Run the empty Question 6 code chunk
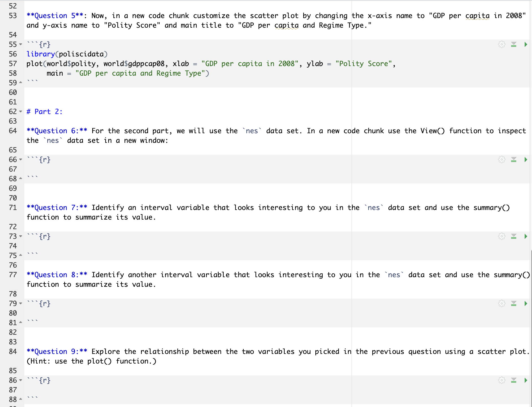 pos(526,159)
